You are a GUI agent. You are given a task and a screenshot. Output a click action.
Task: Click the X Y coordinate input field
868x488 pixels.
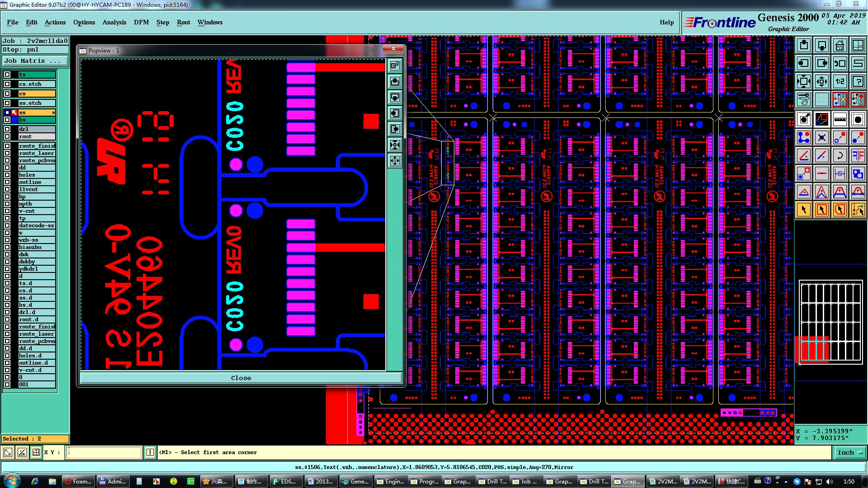(104, 452)
